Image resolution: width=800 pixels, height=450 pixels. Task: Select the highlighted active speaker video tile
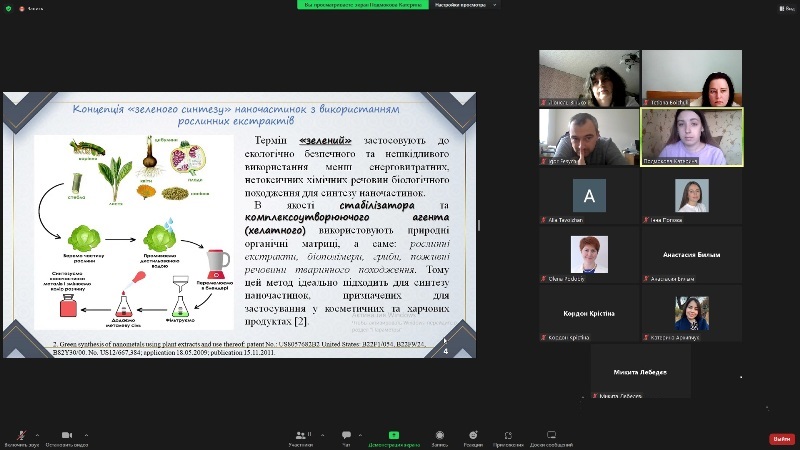point(692,137)
